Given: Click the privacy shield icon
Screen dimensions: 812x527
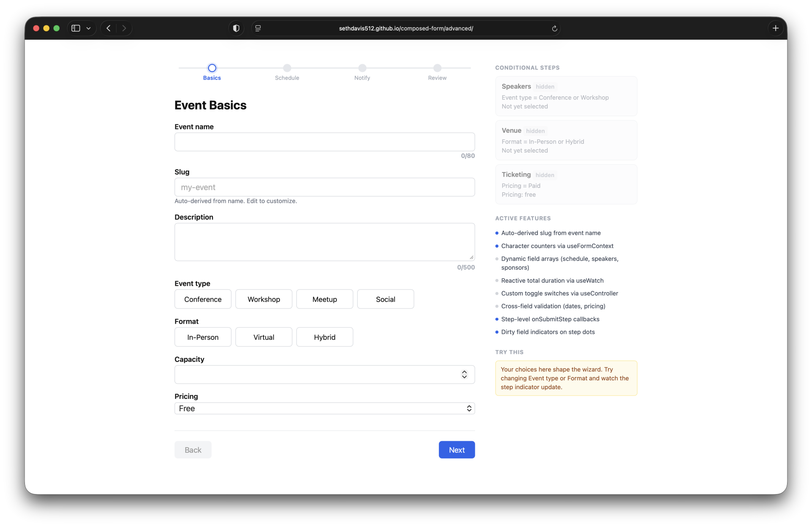Looking at the screenshot, I should pos(236,28).
